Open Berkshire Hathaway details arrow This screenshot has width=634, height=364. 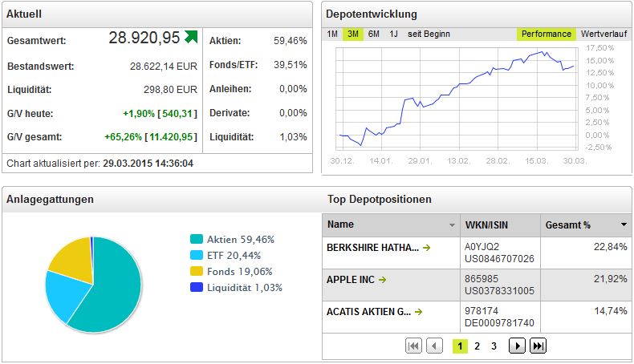click(x=427, y=248)
